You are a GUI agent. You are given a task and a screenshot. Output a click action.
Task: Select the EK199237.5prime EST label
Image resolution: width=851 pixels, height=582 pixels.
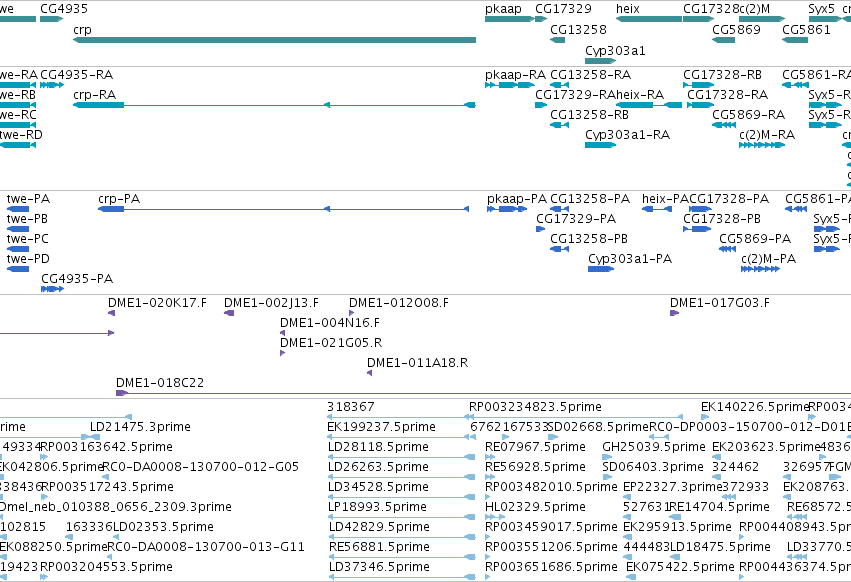click(381, 427)
